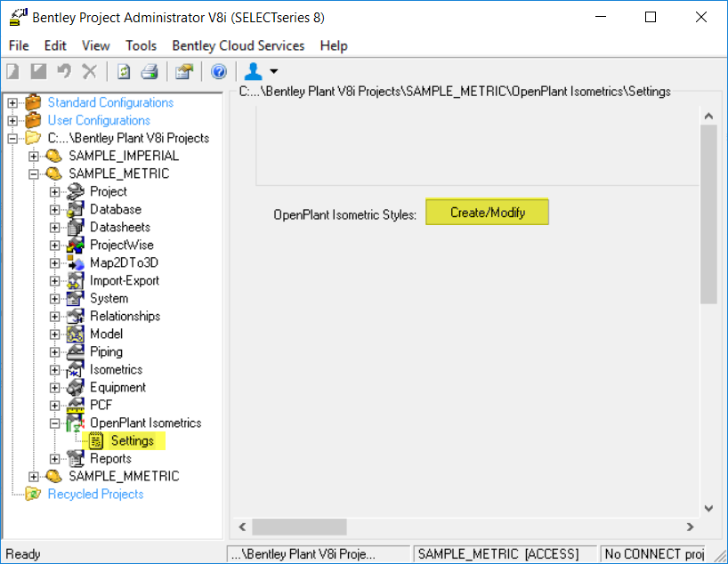This screenshot has width=728, height=564.
Task: Click the New toolbar icon
Action: click(13, 71)
